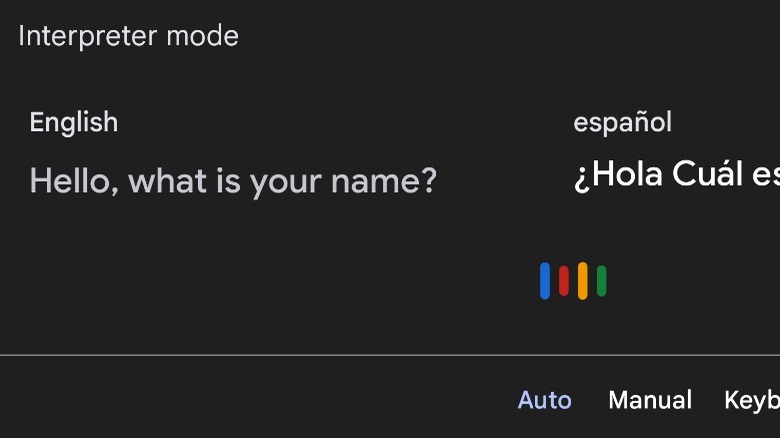Switch to Manual interpreter mode
This screenshot has height=438, width=780.
click(x=650, y=400)
